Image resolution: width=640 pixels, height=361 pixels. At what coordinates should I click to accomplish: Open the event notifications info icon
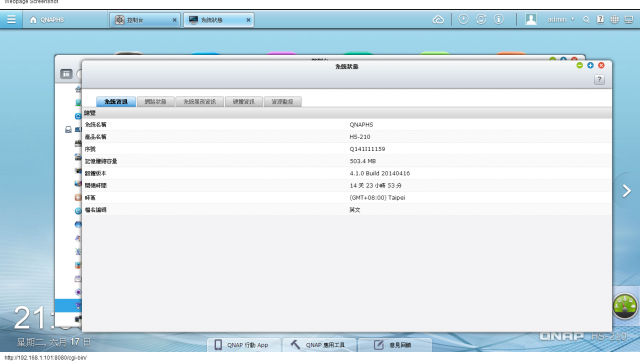click(x=499, y=19)
